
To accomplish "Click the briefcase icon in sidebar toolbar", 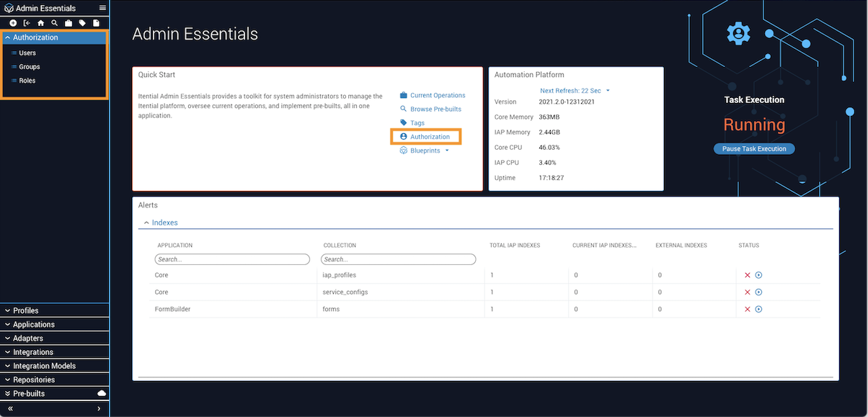I will pos(68,23).
